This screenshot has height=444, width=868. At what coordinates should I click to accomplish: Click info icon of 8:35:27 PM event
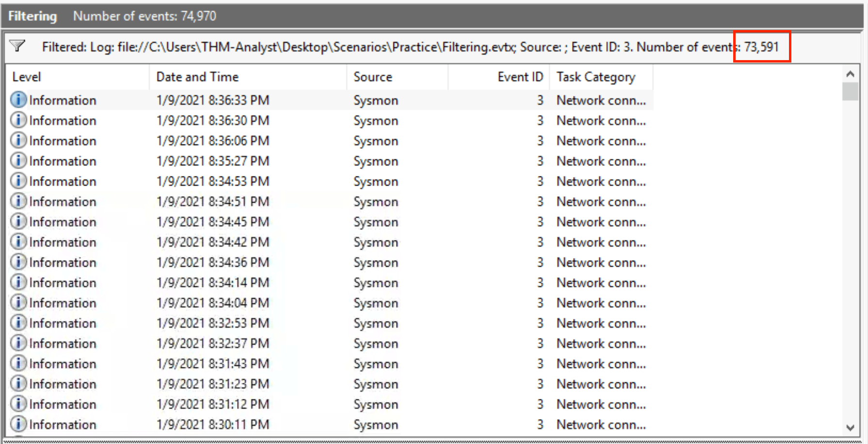pos(18,161)
